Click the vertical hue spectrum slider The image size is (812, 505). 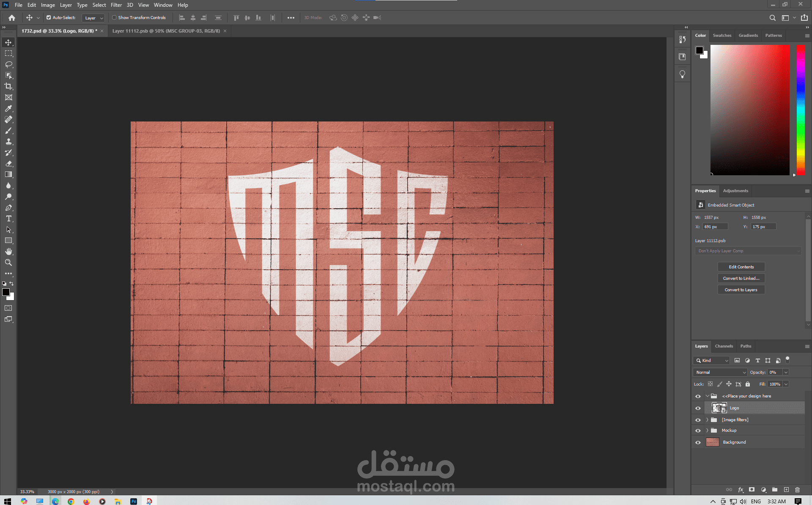pyautogui.click(x=801, y=110)
